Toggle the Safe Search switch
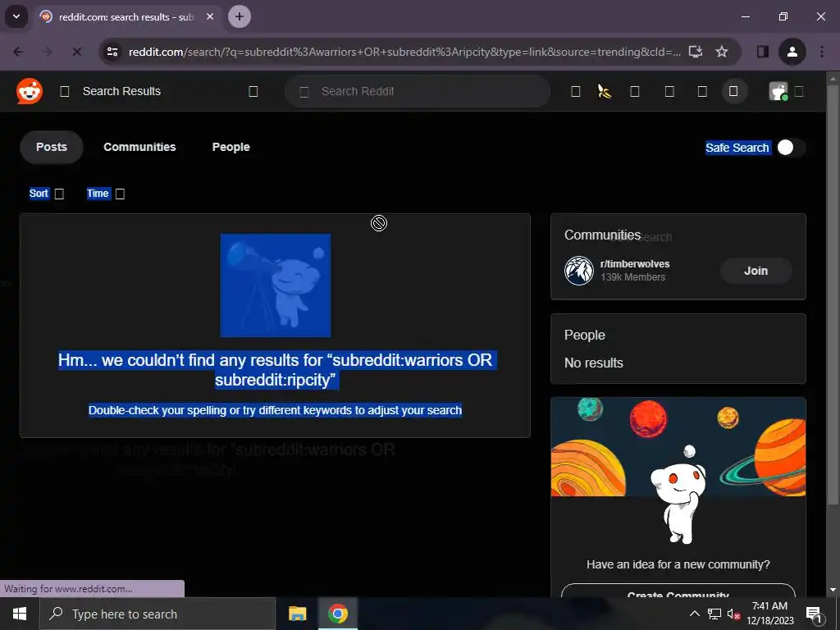 coord(790,148)
